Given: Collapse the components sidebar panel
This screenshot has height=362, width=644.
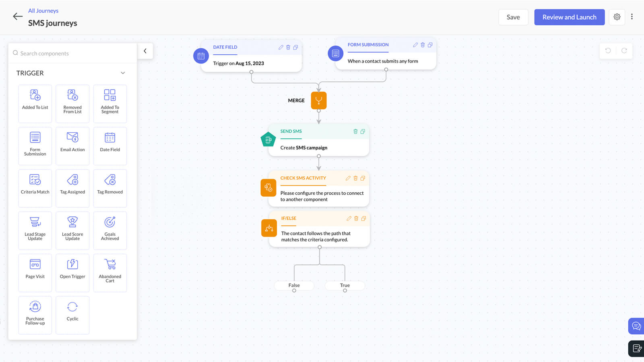Looking at the screenshot, I should tap(145, 51).
